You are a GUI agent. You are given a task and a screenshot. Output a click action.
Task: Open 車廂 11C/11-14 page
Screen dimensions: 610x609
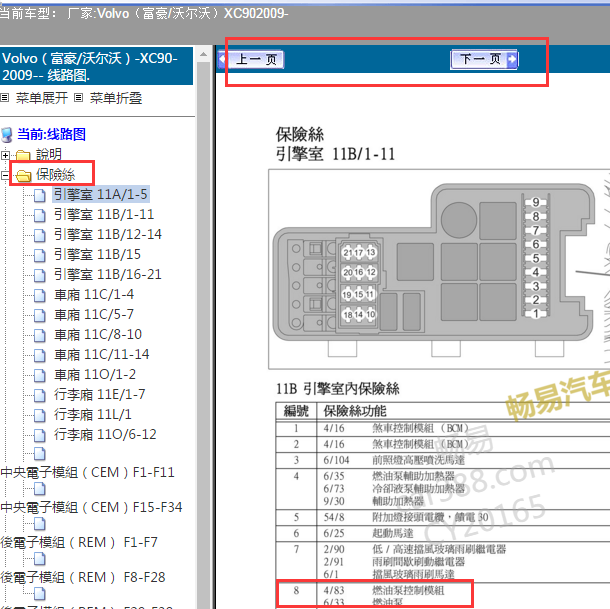point(102,354)
